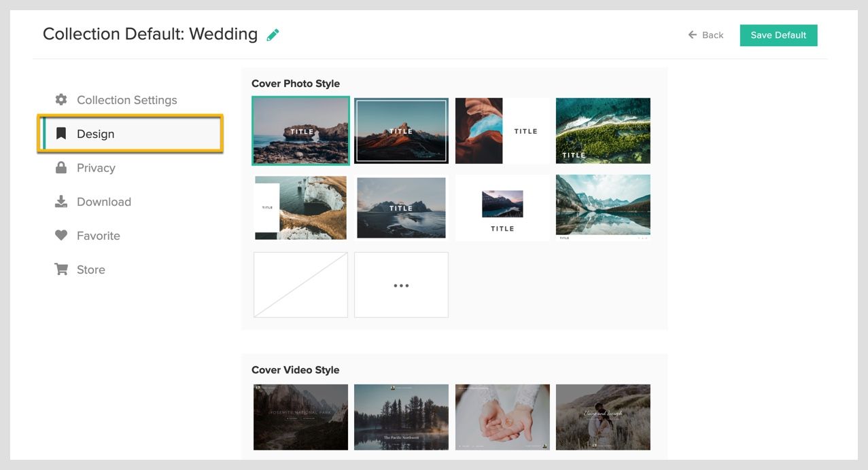The width and height of the screenshot is (868, 470).
Task: Select aerial forest coast cover style
Action: pos(603,131)
